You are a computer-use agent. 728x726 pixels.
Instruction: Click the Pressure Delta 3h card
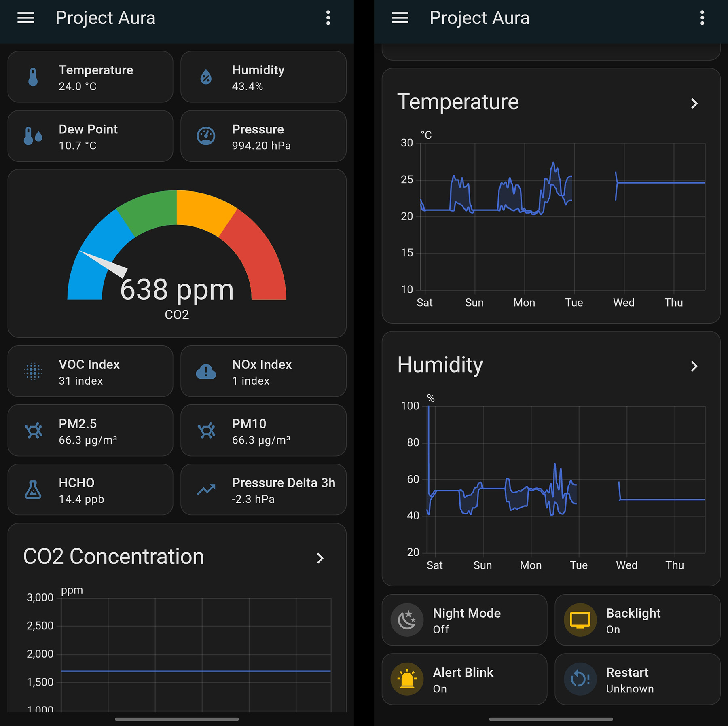point(263,489)
